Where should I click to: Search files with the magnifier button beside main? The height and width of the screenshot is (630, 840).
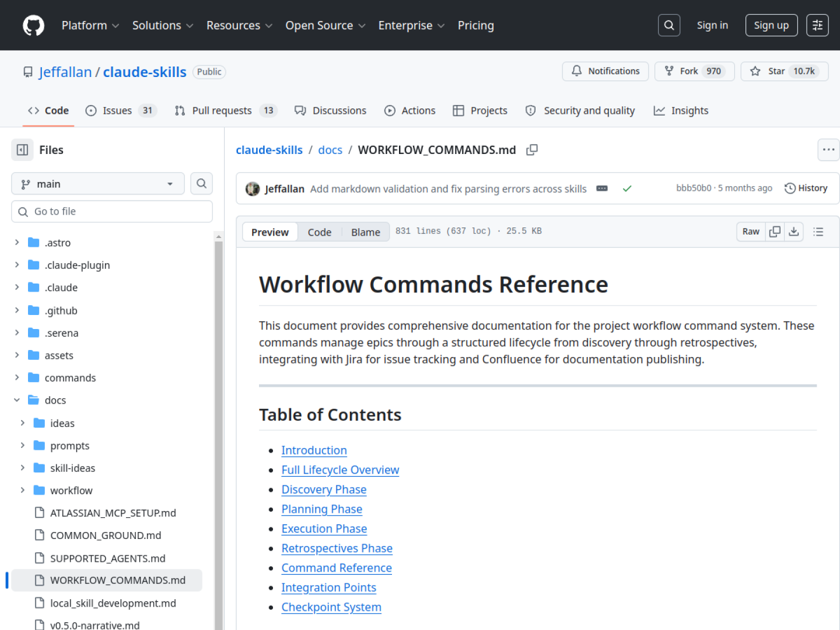201,184
